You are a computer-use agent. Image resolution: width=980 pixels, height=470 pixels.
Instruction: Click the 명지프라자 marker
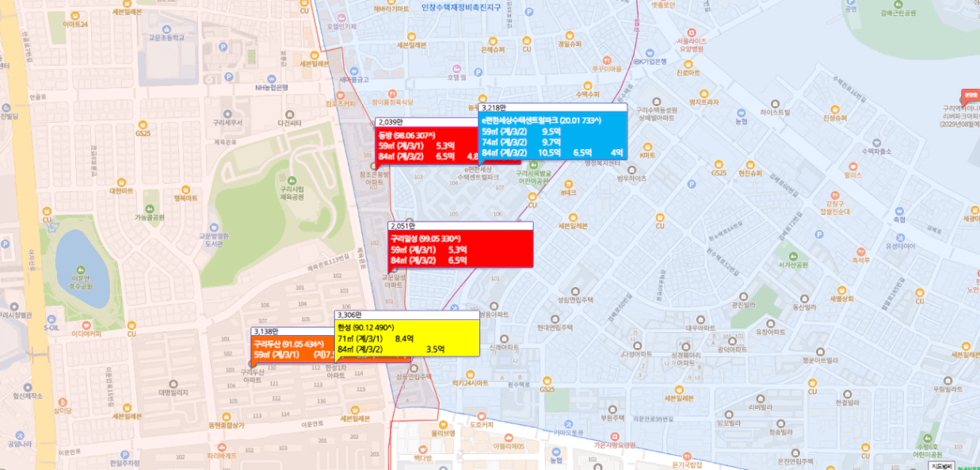point(704,92)
